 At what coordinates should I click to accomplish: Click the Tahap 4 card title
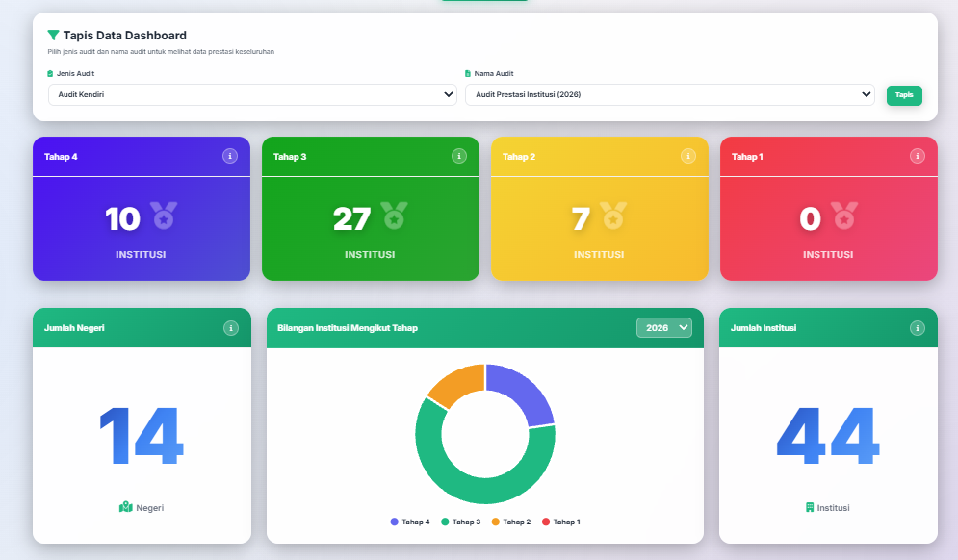click(x=61, y=156)
